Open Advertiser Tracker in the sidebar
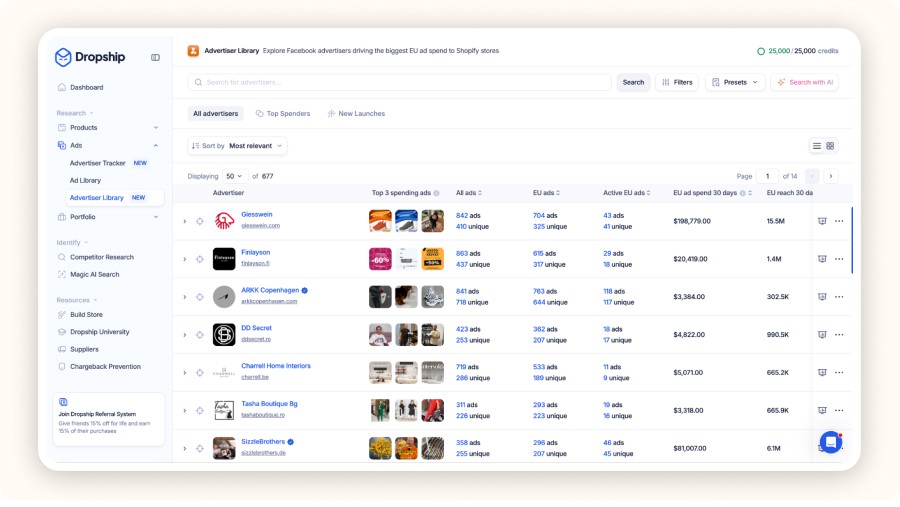Screen dimensions: 900x507 [98, 163]
